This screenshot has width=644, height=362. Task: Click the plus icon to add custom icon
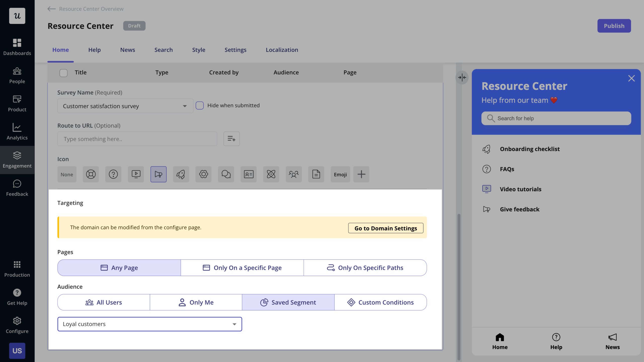point(361,174)
